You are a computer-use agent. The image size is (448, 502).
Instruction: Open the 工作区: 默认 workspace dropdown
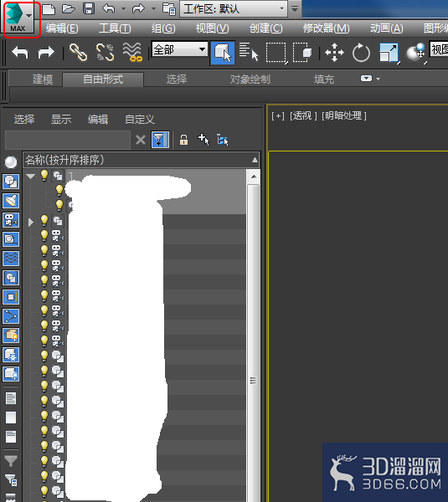(x=234, y=9)
